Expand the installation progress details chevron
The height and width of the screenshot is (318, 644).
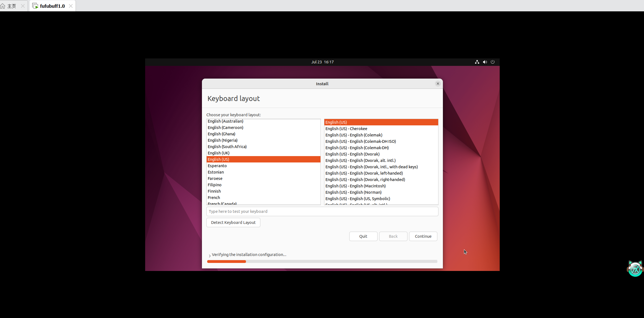(x=210, y=255)
